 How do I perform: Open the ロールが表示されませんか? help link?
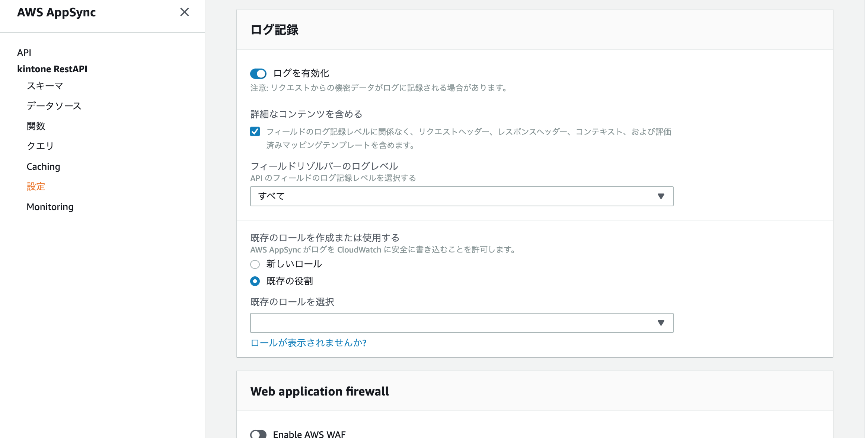click(x=308, y=343)
